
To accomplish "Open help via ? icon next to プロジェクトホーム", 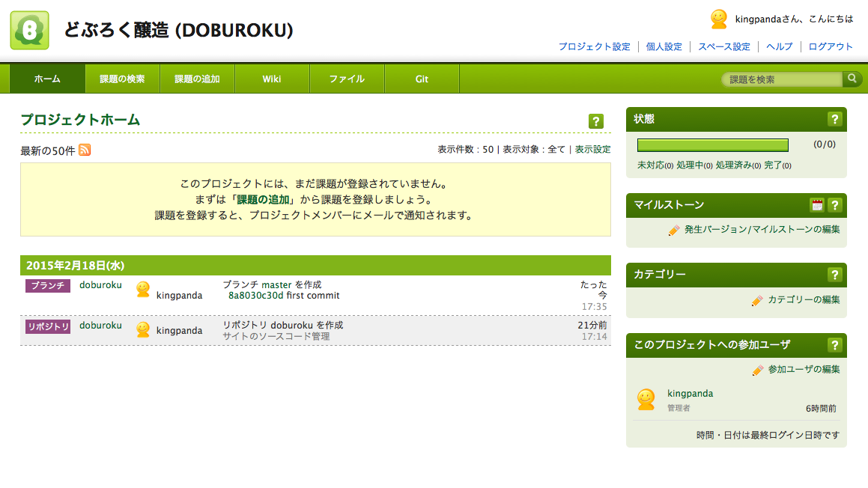I will (595, 121).
